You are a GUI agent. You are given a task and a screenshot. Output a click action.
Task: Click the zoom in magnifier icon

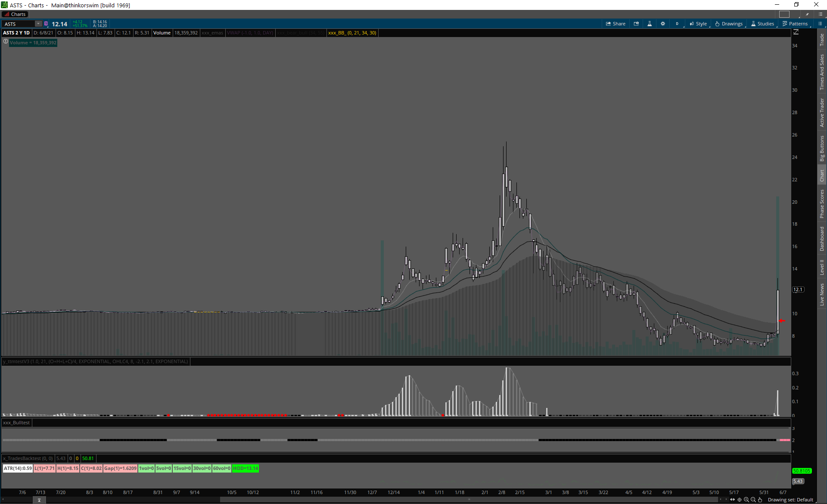(x=746, y=500)
